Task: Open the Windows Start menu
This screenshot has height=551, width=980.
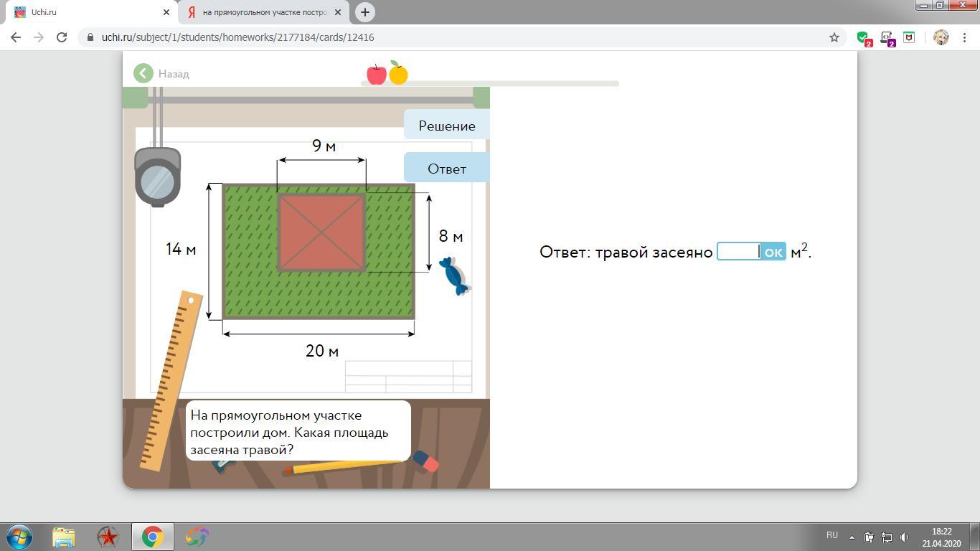Action: coord(19,537)
